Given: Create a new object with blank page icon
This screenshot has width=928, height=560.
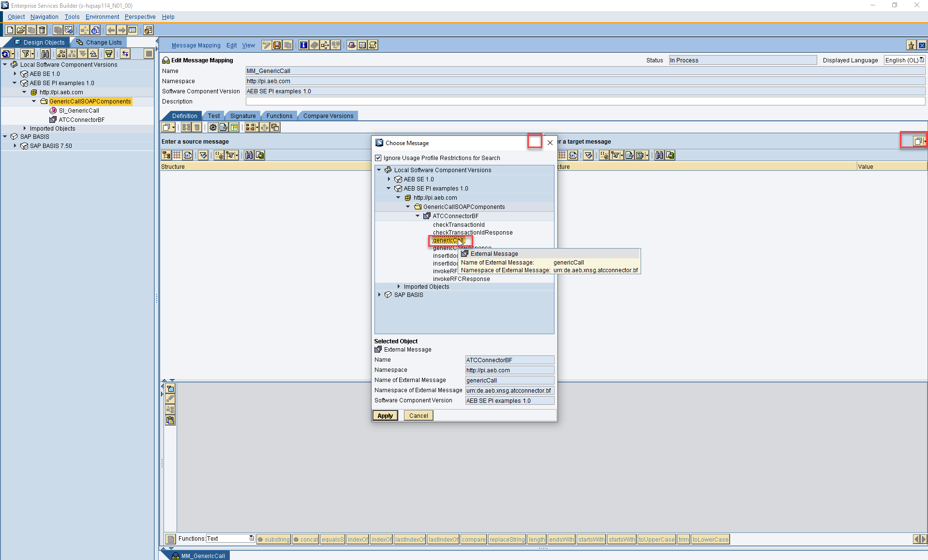Looking at the screenshot, I should point(9,29).
